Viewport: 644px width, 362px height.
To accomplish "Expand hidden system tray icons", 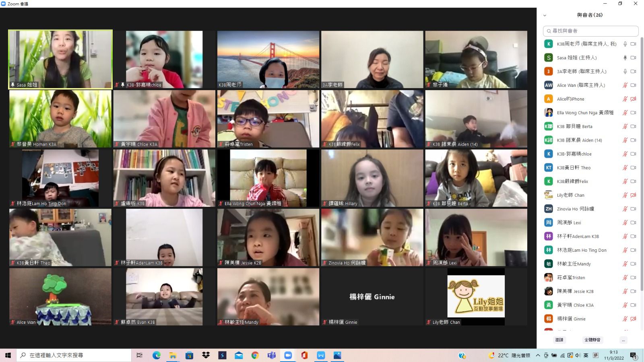I will tap(538, 355).
